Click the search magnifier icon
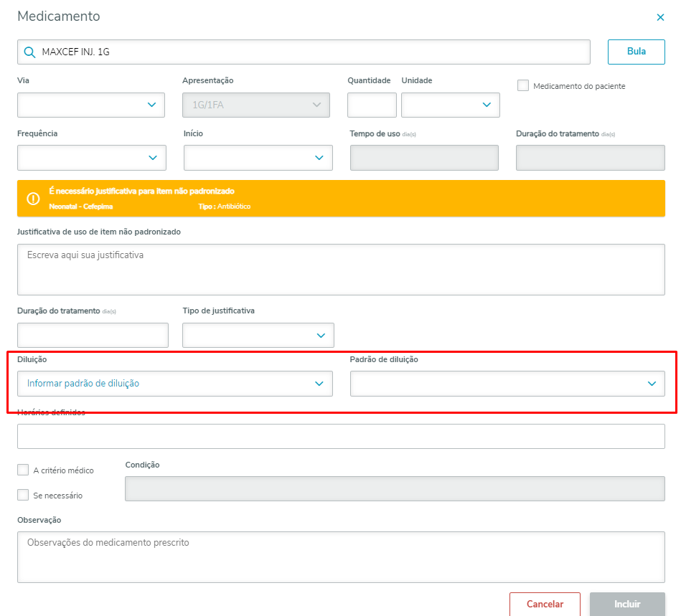Screen dimensions: 681x616 pos(29,52)
